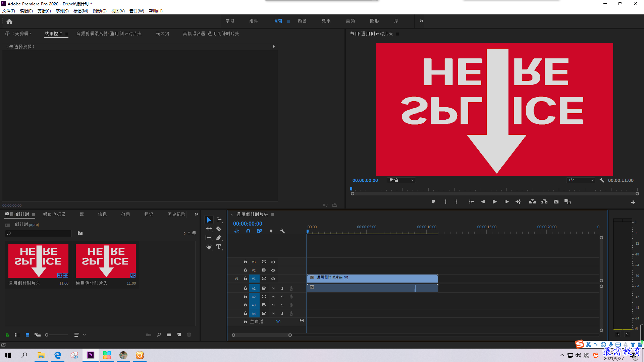Toggle insert sequences as nests
644x362 pixels.
coord(237,231)
